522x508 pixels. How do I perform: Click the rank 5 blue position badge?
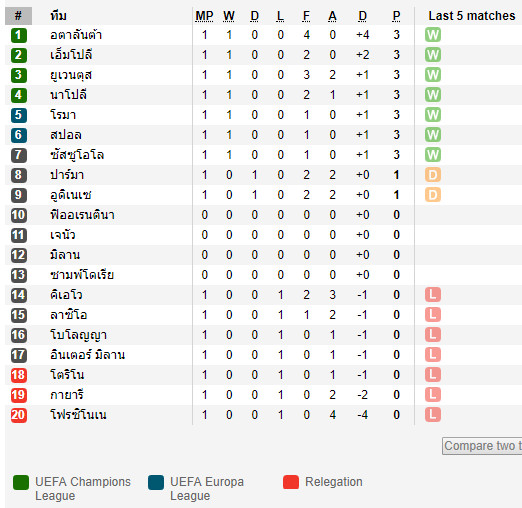(19, 115)
